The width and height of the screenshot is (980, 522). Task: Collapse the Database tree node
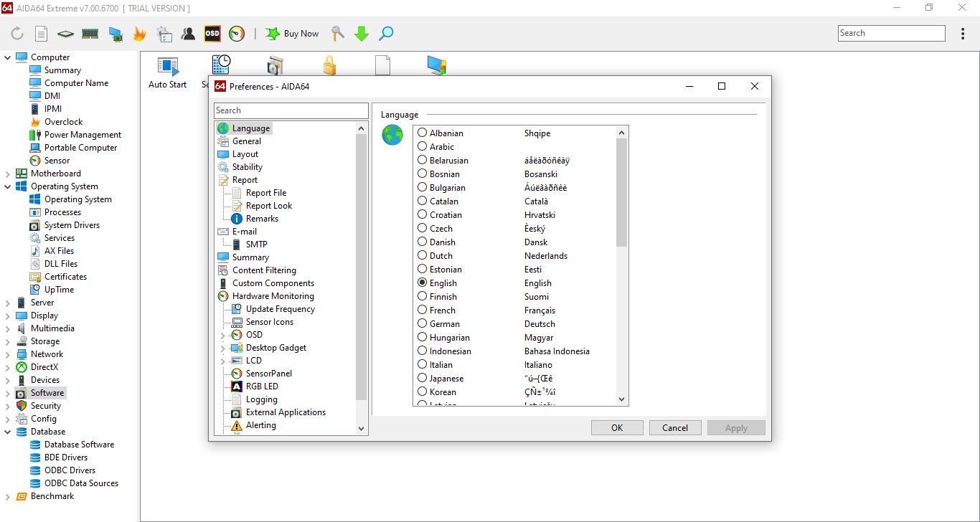pos(8,432)
